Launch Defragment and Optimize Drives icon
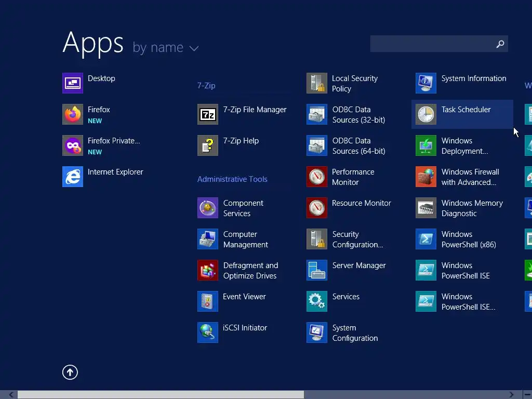The image size is (532, 399). [x=208, y=270]
